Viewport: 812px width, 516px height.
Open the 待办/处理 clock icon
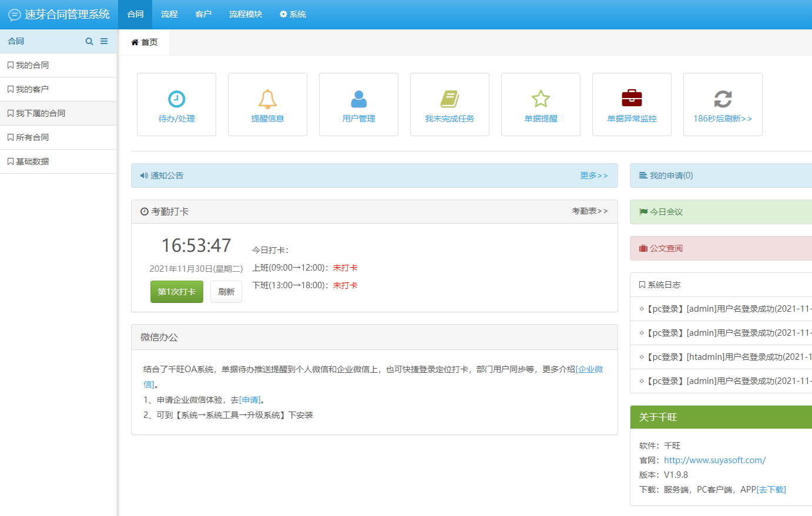click(x=176, y=99)
